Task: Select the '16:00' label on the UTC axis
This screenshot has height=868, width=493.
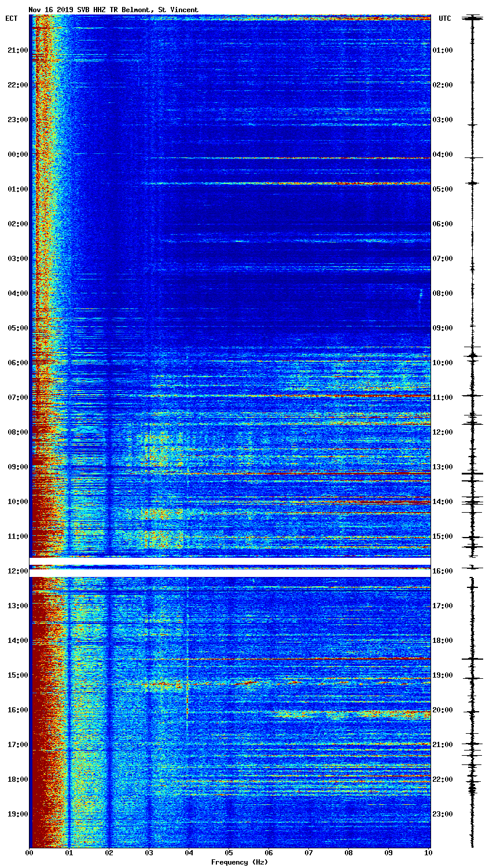Action: pyautogui.click(x=443, y=571)
